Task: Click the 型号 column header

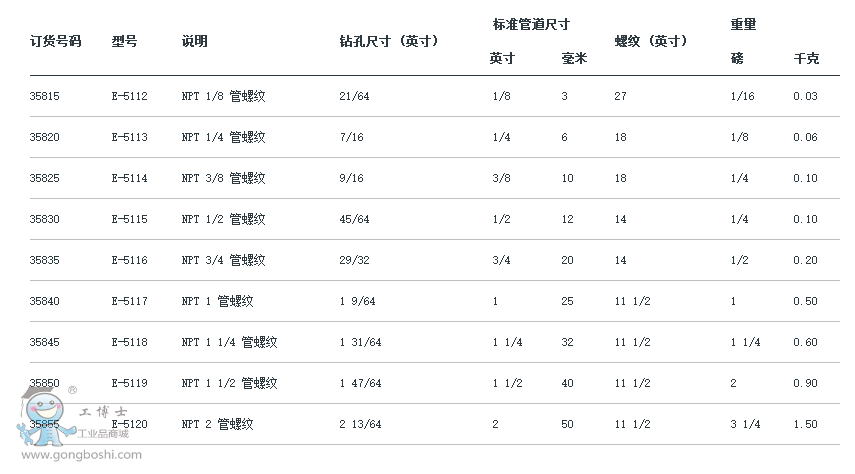Action: [124, 41]
